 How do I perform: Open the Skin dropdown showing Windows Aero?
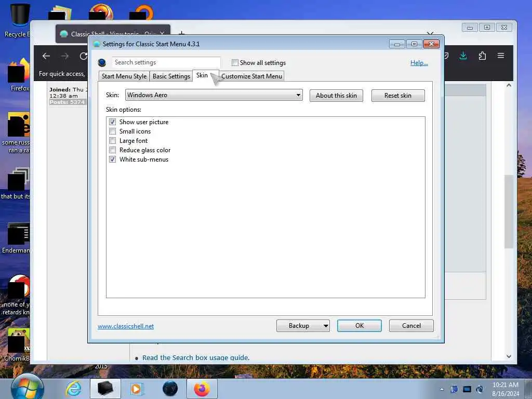(x=214, y=95)
